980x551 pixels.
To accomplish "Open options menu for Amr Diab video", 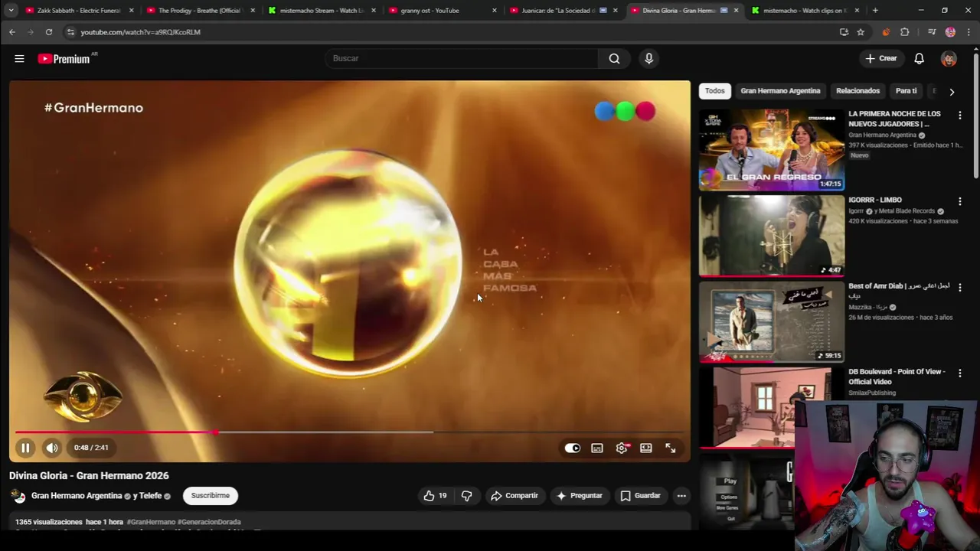I will point(959,287).
